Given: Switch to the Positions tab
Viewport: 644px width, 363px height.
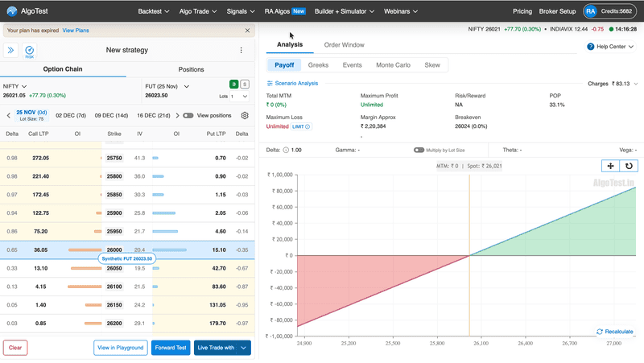Looking at the screenshot, I should tap(191, 69).
